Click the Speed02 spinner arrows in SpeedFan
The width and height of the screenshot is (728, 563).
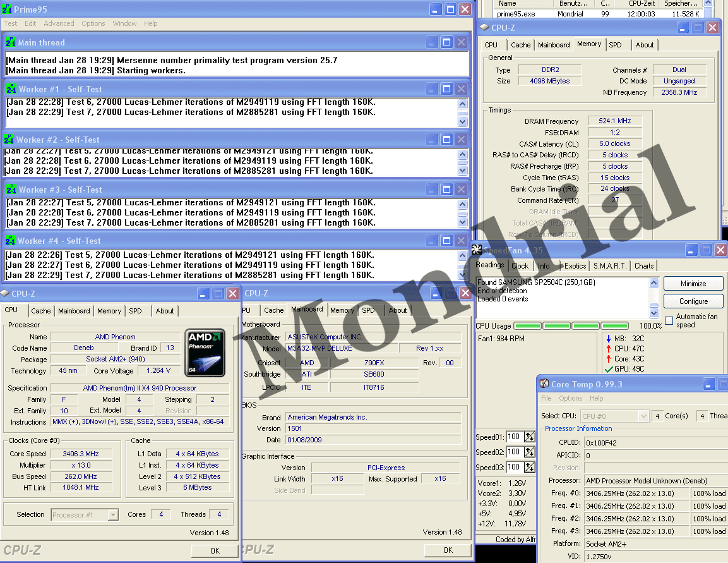[530, 452]
